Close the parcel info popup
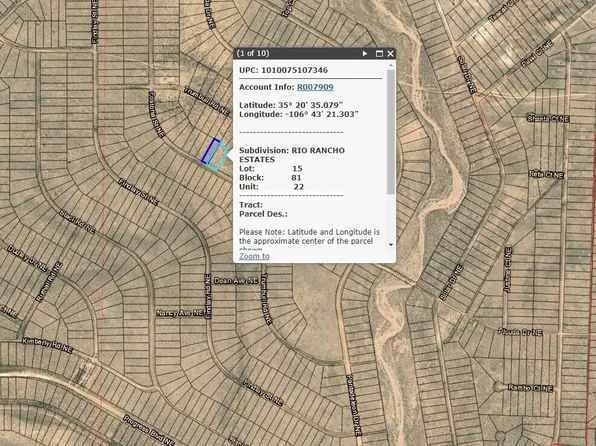Image resolution: width=596 pixels, height=446 pixels. tap(390, 54)
